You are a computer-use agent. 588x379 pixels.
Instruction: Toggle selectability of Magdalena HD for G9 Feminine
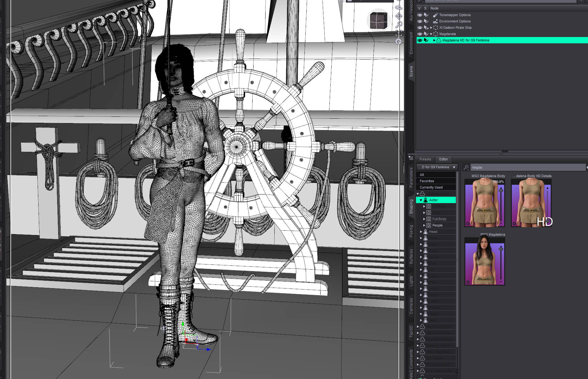point(426,40)
